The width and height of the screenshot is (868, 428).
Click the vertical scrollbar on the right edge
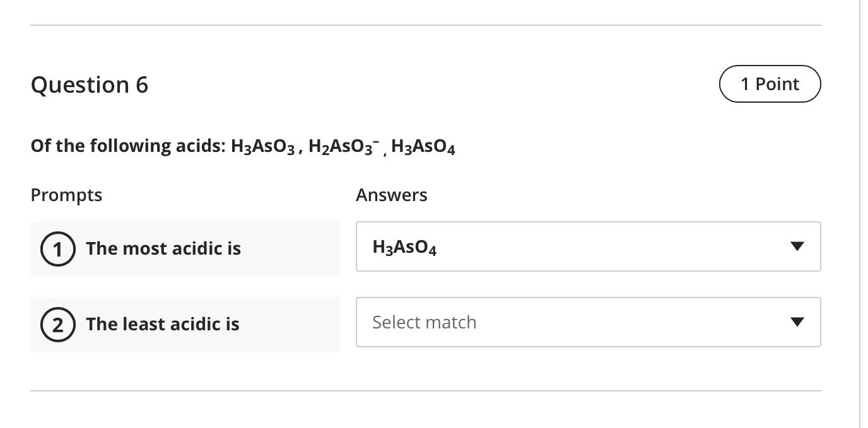click(860, 214)
